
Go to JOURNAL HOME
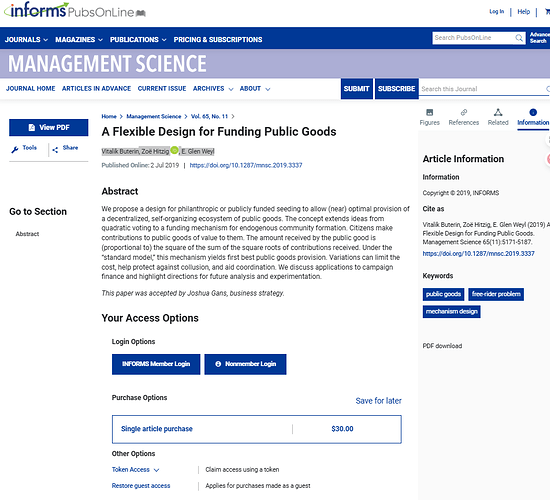(x=31, y=89)
